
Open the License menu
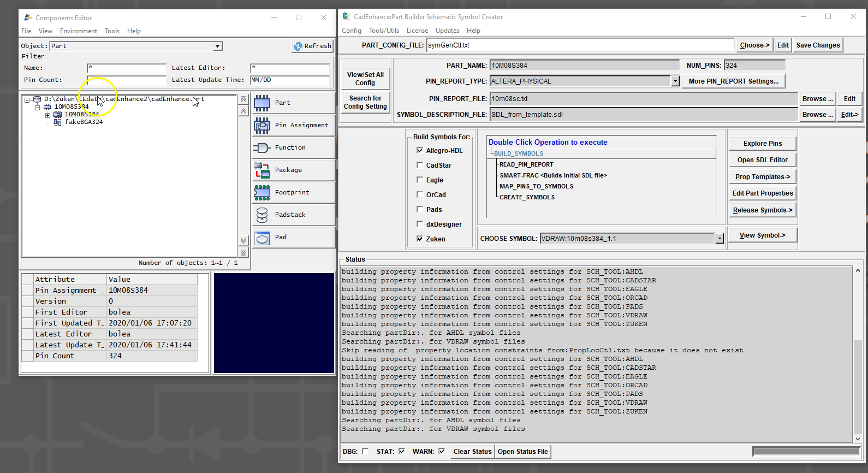coord(417,31)
